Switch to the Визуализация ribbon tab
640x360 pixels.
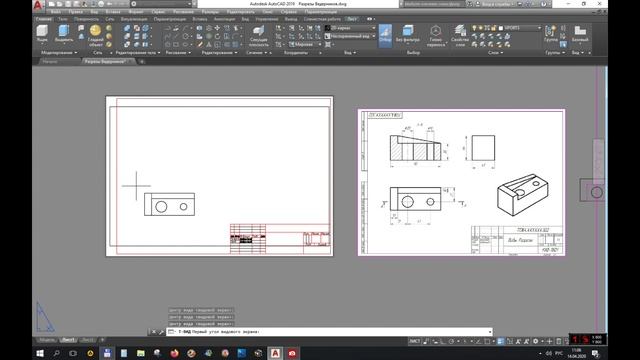tap(134, 19)
